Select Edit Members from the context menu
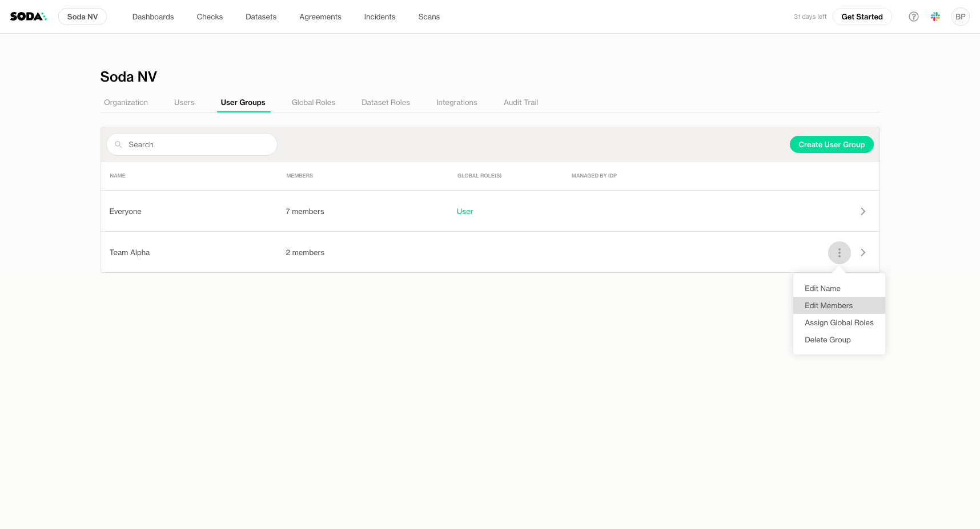 pos(829,305)
